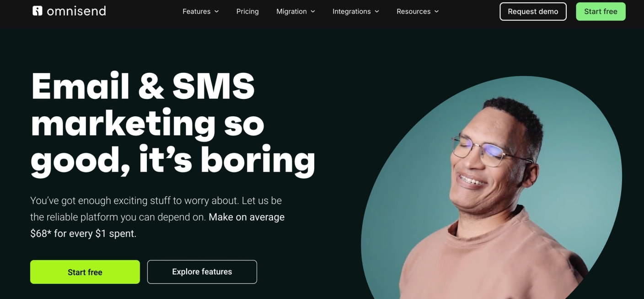Click the Request demo button
Screen dimensions: 644x299
[x=533, y=11]
